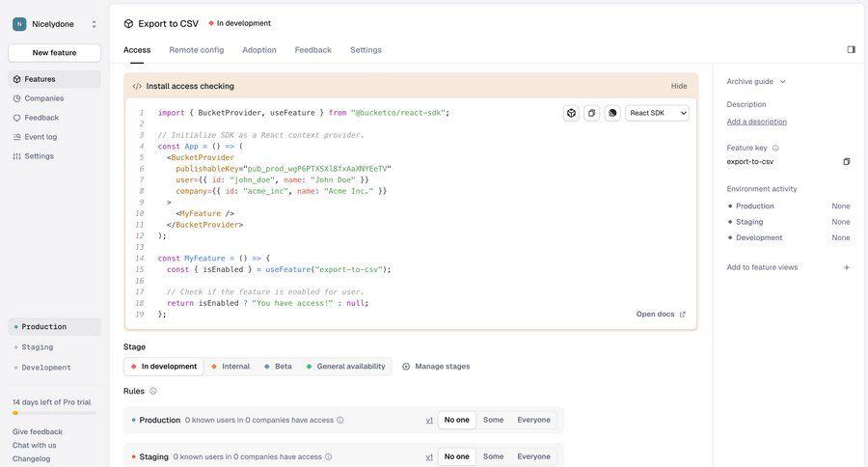Click the New feature button

tap(54, 53)
